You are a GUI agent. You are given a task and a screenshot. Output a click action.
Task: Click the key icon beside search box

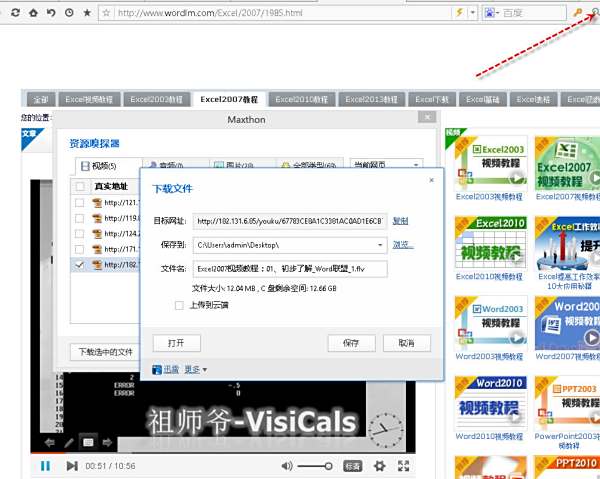[577, 13]
